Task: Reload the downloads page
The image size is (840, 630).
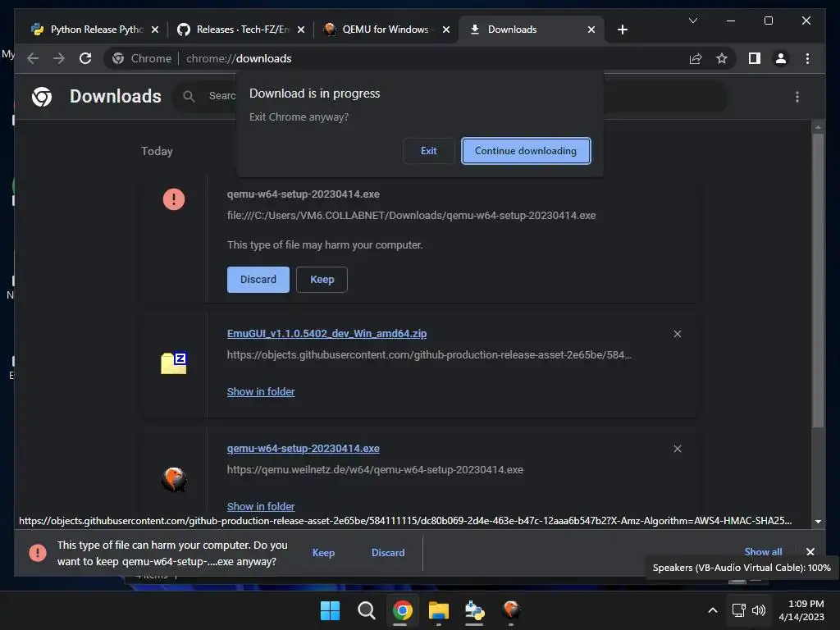Action: pyautogui.click(x=85, y=58)
